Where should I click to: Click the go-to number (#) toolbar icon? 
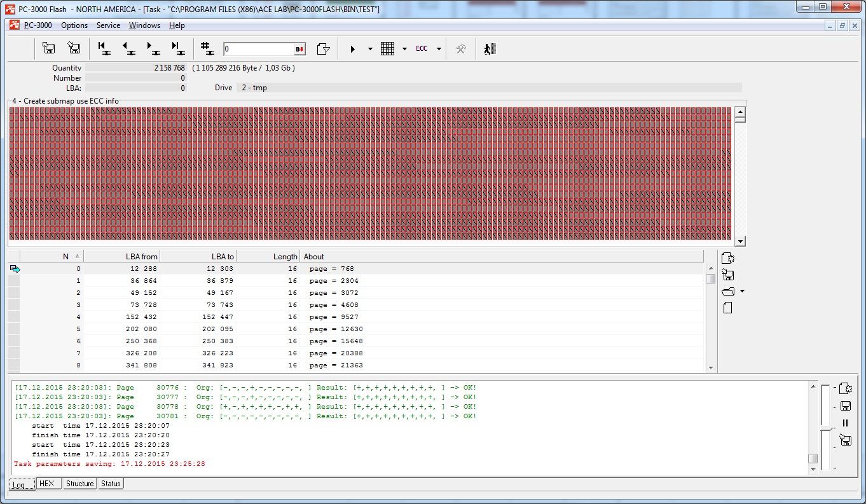click(x=206, y=47)
